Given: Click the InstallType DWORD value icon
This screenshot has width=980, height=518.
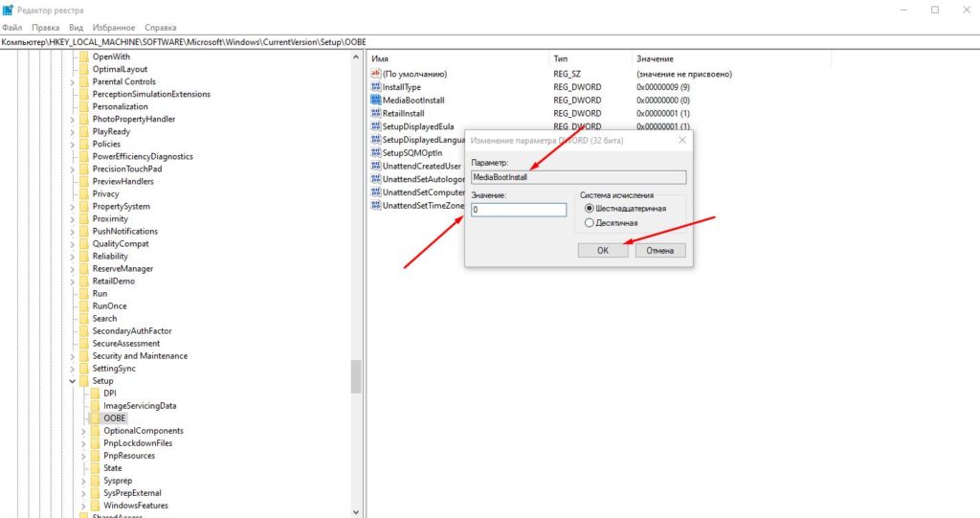Looking at the screenshot, I should 375,87.
